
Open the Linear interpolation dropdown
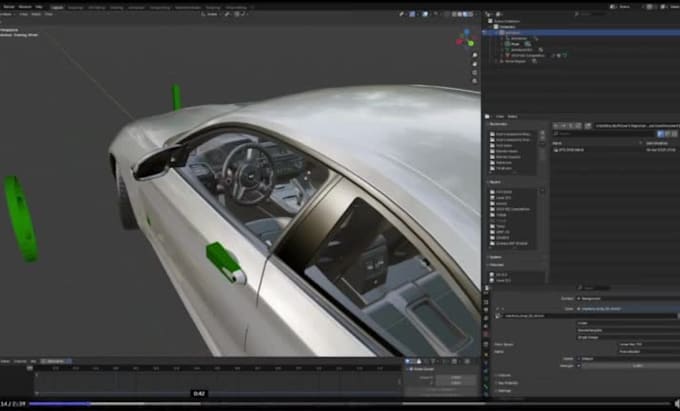pyautogui.click(x=628, y=323)
